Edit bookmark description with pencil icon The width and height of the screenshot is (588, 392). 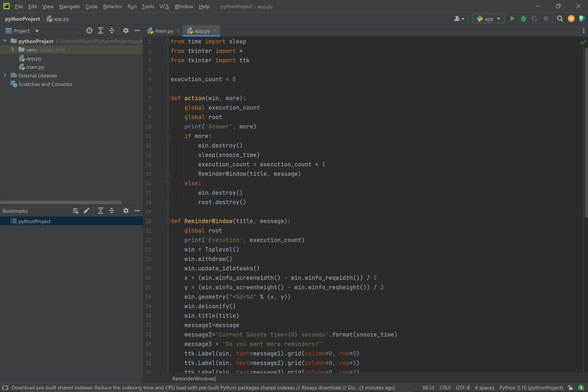pyautogui.click(x=87, y=211)
